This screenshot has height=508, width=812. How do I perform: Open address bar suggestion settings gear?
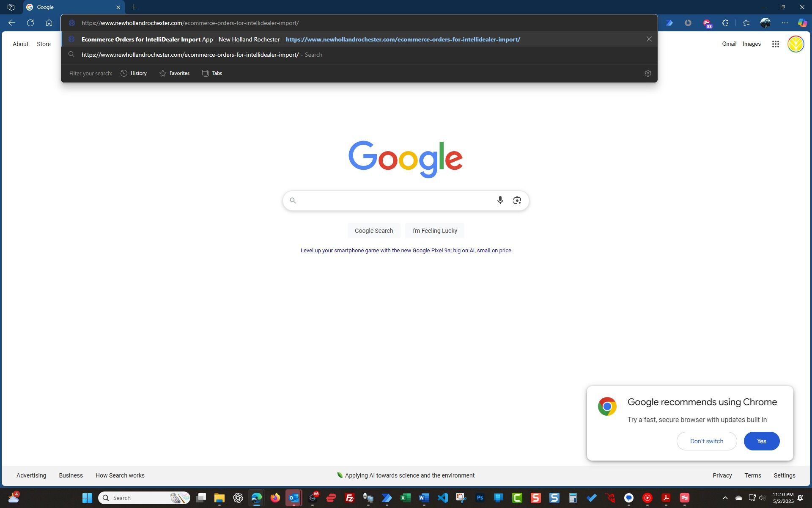pyautogui.click(x=647, y=73)
